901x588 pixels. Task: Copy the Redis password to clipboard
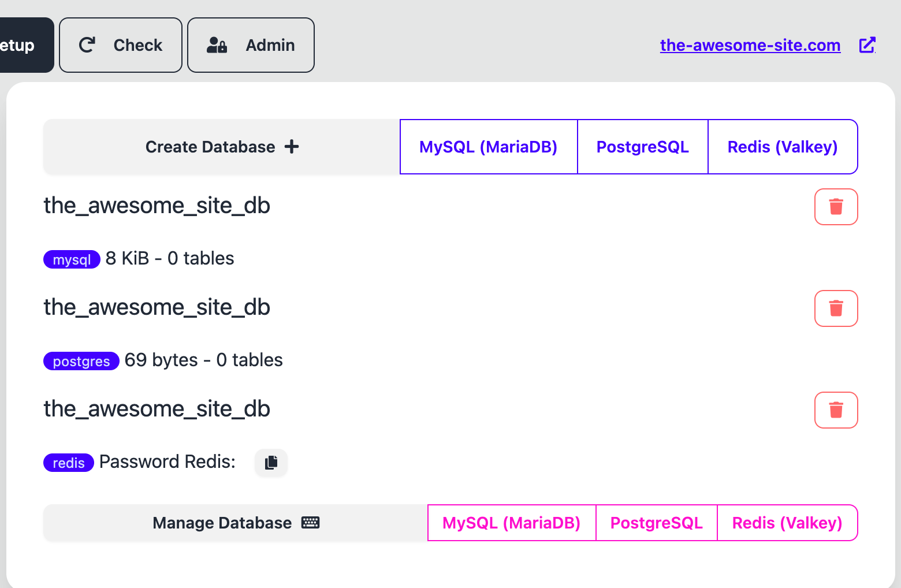271,463
